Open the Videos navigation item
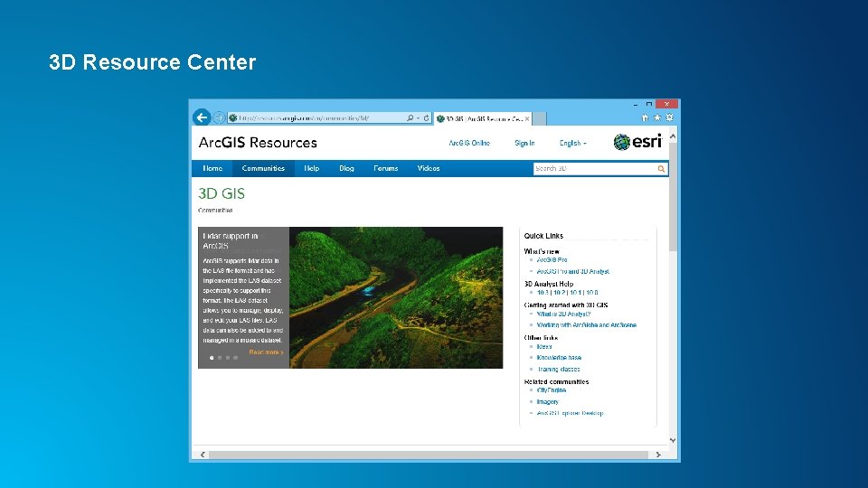Image resolution: width=868 pixels, height=488 pixels. coord(429,168)
